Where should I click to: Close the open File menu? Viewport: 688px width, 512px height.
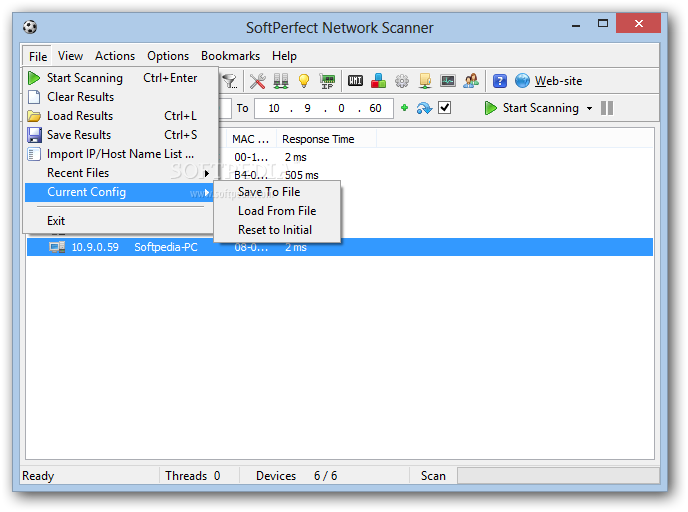click(x=38, y=57)
